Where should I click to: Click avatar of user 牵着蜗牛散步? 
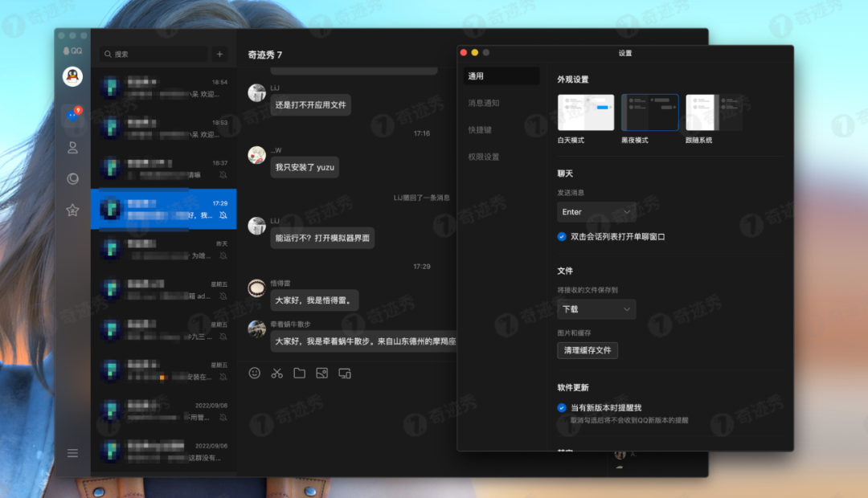click(x=256, y=329)
